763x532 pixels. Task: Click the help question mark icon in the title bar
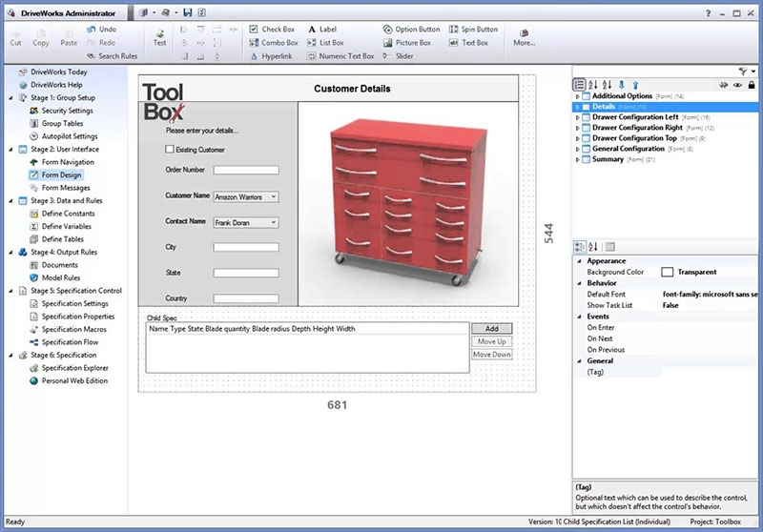(x=708, y=13)
